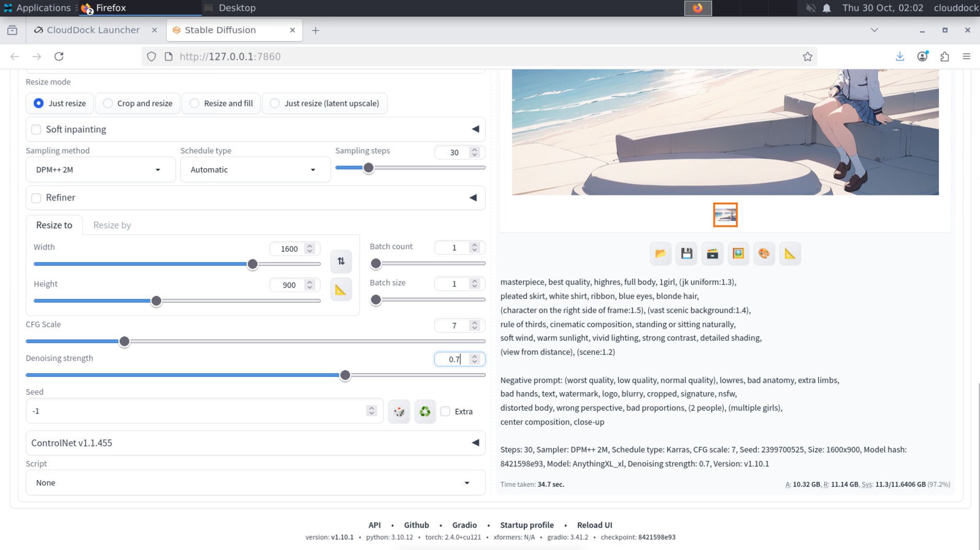980x550 pixels.
Task: Click the zip archive icon under the gallery
Action: pos(712,254)
